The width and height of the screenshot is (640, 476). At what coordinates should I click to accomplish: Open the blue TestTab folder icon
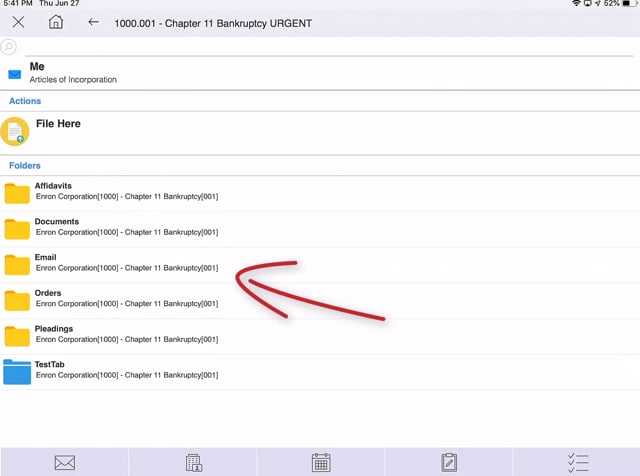coord(17,372)
